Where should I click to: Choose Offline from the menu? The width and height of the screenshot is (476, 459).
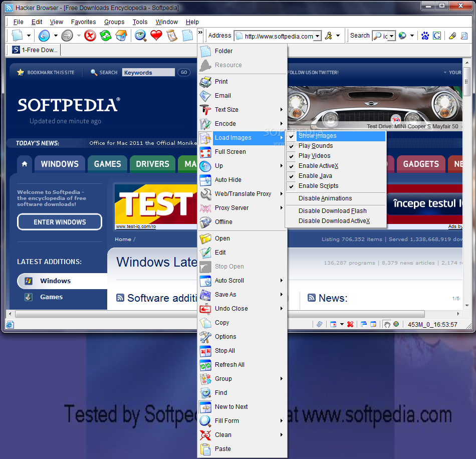click(x=242, y=222)
